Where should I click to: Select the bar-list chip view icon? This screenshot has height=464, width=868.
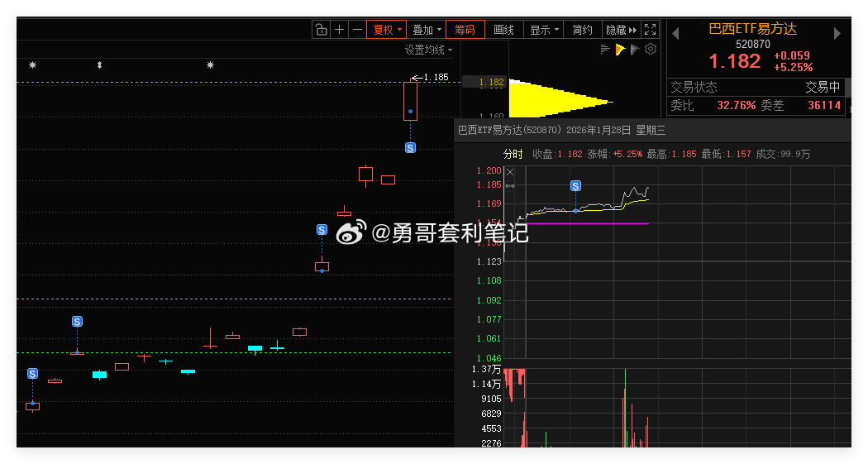[x=605, y=50]
